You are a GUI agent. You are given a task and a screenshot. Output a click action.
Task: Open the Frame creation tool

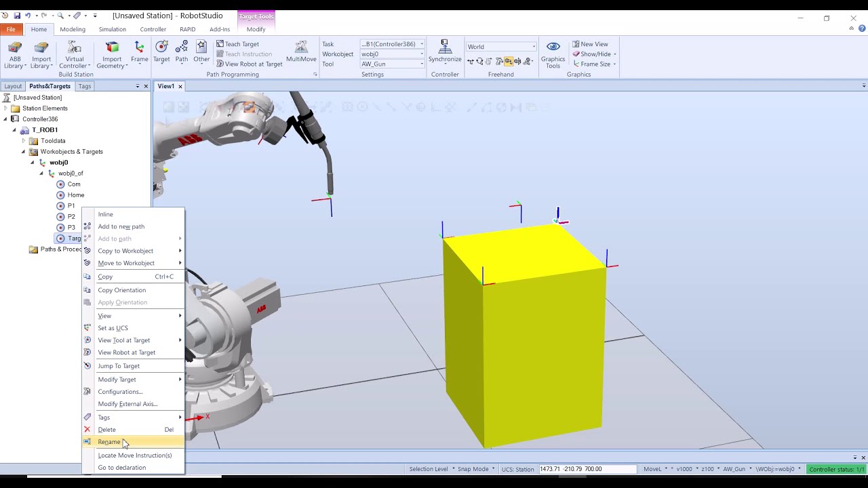[x=139, y=52]
